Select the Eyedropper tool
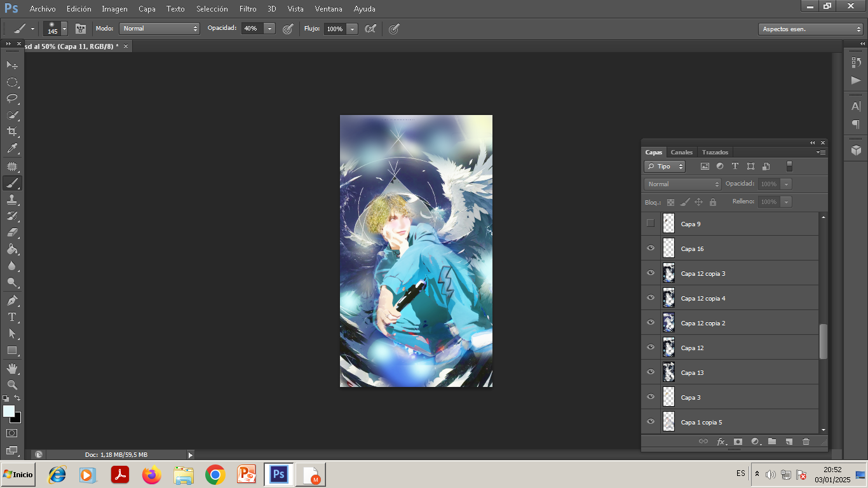This screenshot has height=488, width=868. click(12, 149)
